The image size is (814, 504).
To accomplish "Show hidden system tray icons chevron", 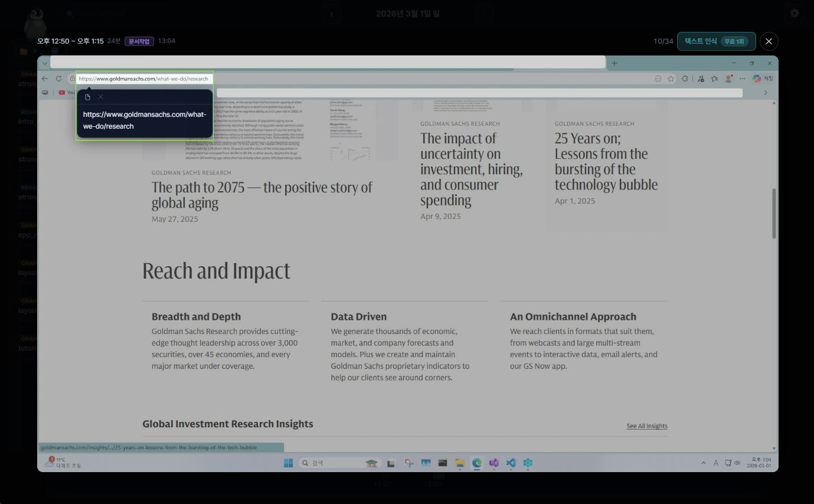I will [703, 463].
